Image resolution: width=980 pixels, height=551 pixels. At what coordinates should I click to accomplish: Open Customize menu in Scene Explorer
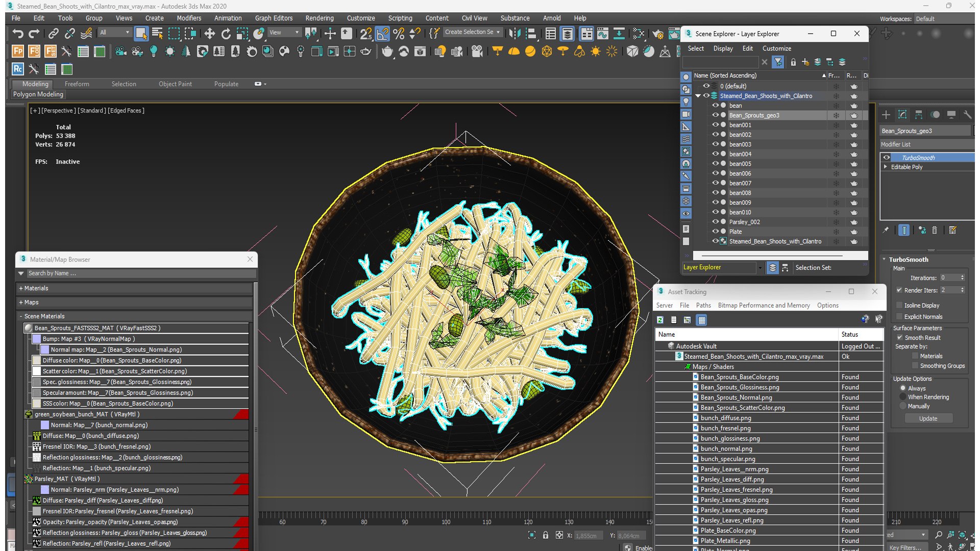tap(777, 48)
